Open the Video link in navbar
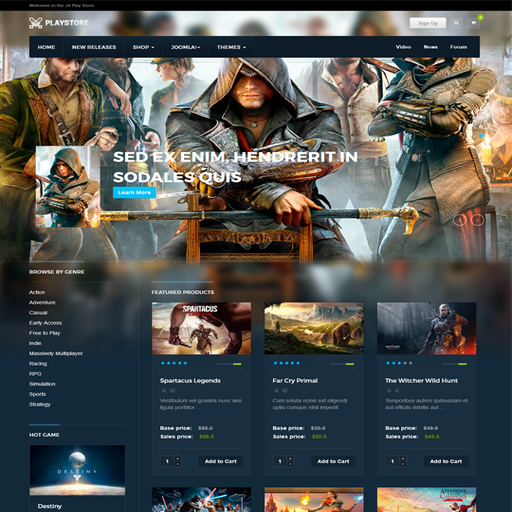Screen dimensions: 512x512 tap(403, 47)
